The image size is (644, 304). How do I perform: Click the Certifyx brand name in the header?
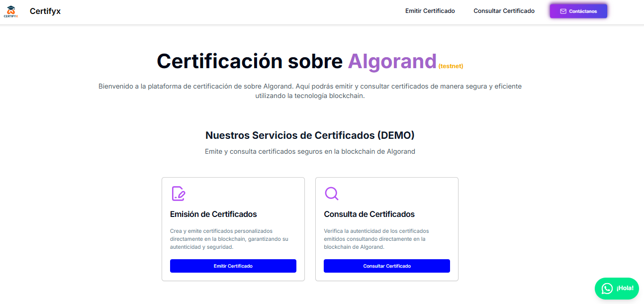click(45, 11)
